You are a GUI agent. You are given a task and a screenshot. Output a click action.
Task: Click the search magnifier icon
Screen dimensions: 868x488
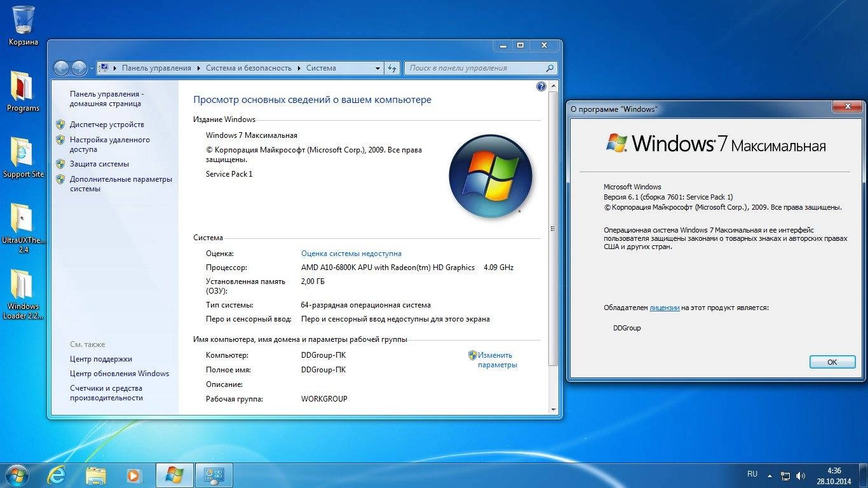point(550,68)
